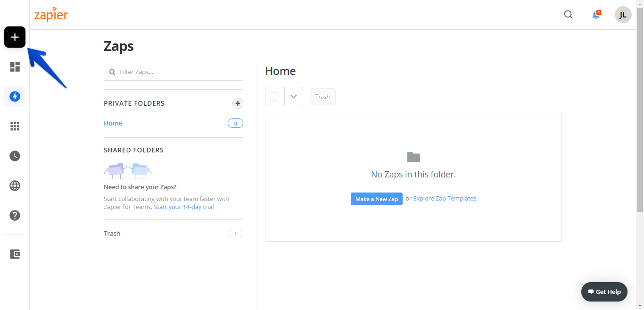Open the JL account avatar menu
This screenshot has height=310, width=644.
click(623, 15)
